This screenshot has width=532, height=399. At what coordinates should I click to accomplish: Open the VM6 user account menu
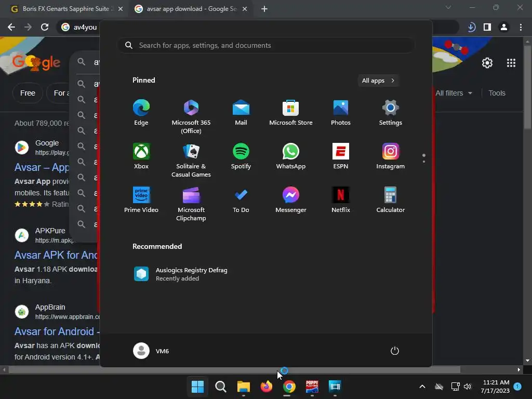click(151, 351)
